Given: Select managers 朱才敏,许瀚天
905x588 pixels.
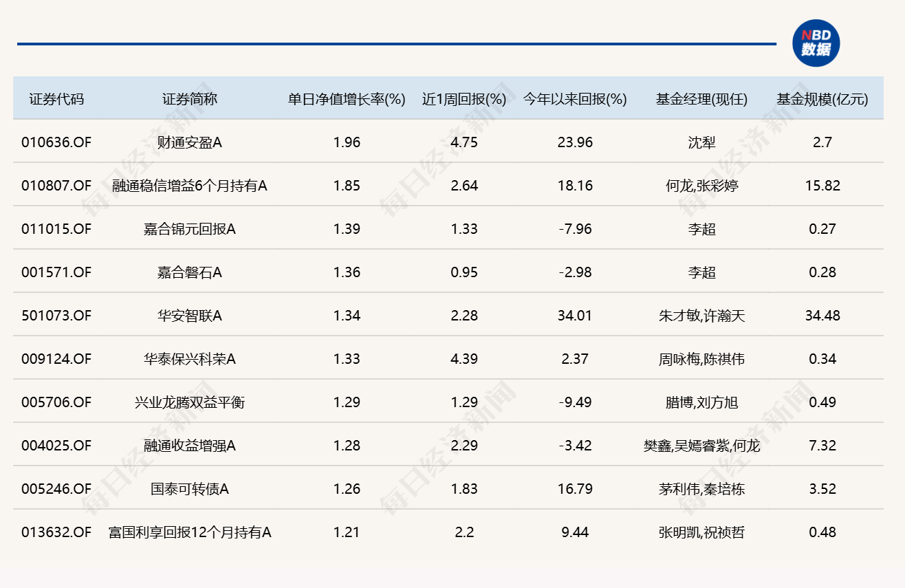Looking at the screenshot, I should (x=701, y=316).
